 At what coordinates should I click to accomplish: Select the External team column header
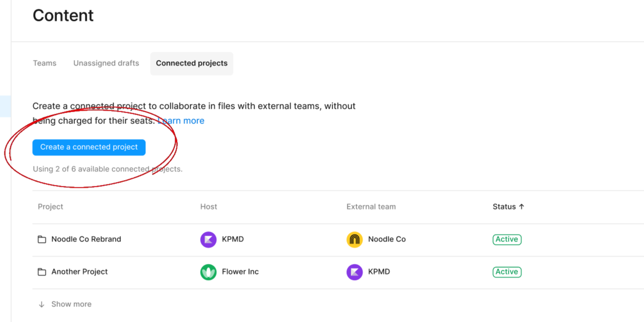click(371, 206)
